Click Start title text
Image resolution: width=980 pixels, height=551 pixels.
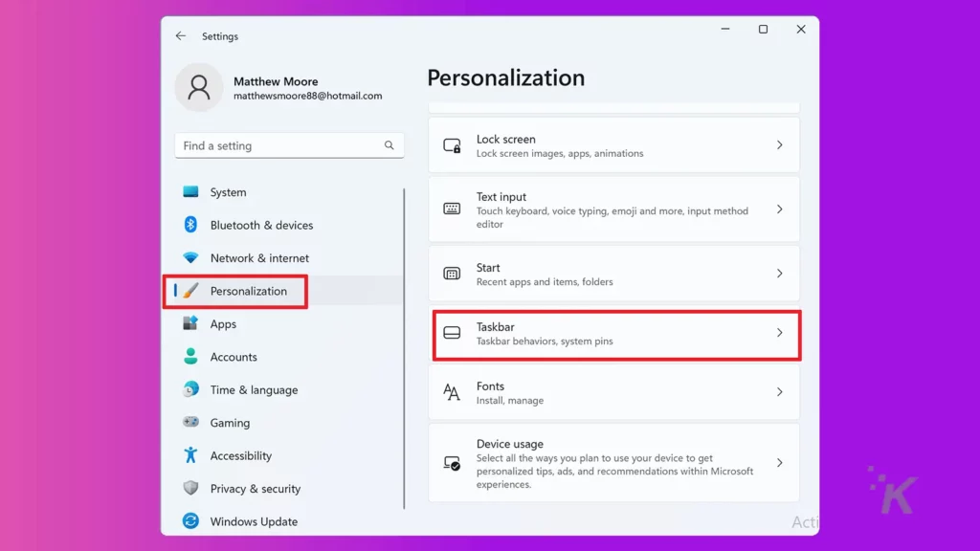(487, 268)
